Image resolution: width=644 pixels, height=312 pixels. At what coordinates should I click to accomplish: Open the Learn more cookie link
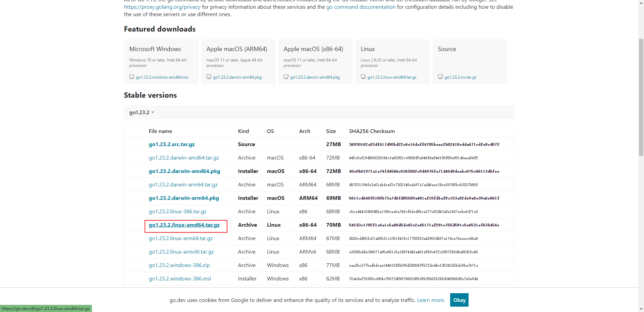tap(431, 300)
